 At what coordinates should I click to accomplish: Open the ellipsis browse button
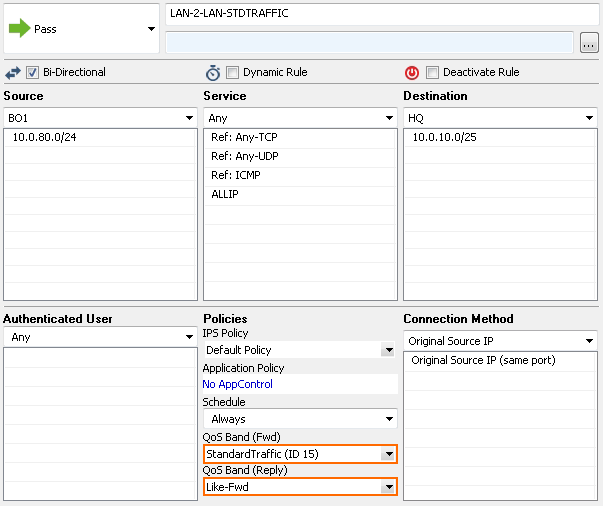(589, 43)
